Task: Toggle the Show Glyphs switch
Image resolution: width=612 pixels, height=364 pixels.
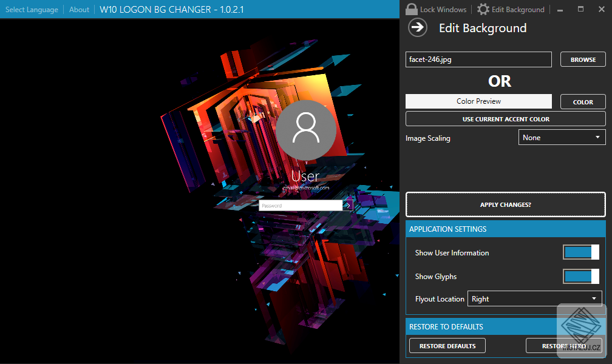Action: 581,276
